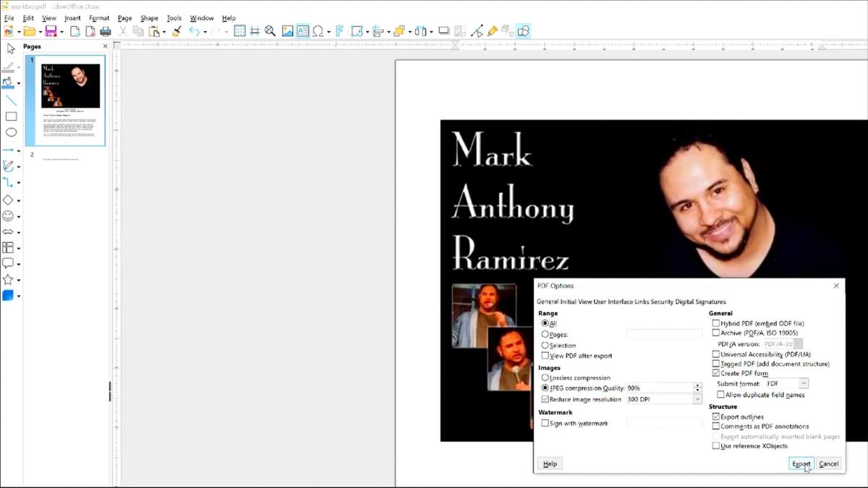
Task: Toggle the Display Grid icon
Action: pos(240,30)
